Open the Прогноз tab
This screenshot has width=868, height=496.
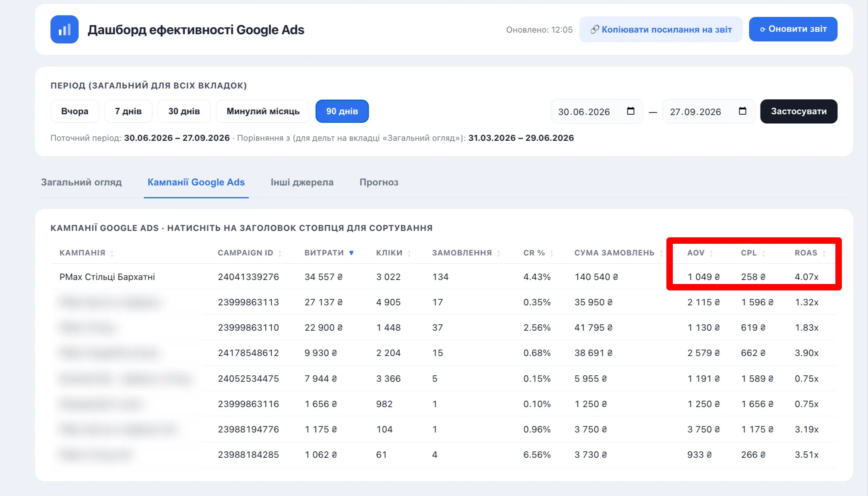coord(379,182)
